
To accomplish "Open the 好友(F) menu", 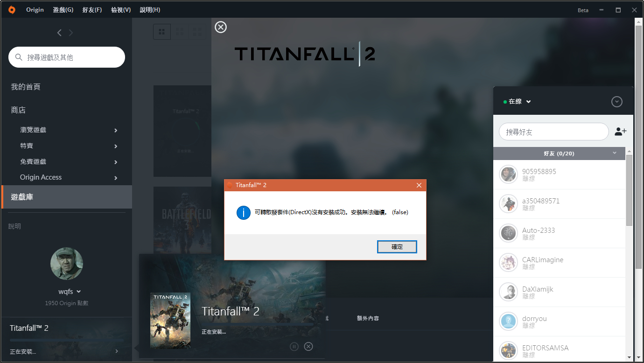I will (92, 10).
